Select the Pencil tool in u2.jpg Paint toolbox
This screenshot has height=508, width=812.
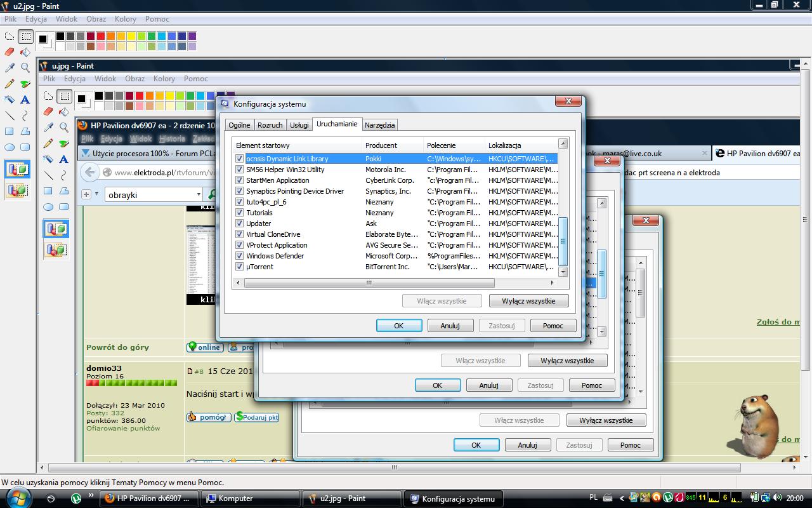10,84
